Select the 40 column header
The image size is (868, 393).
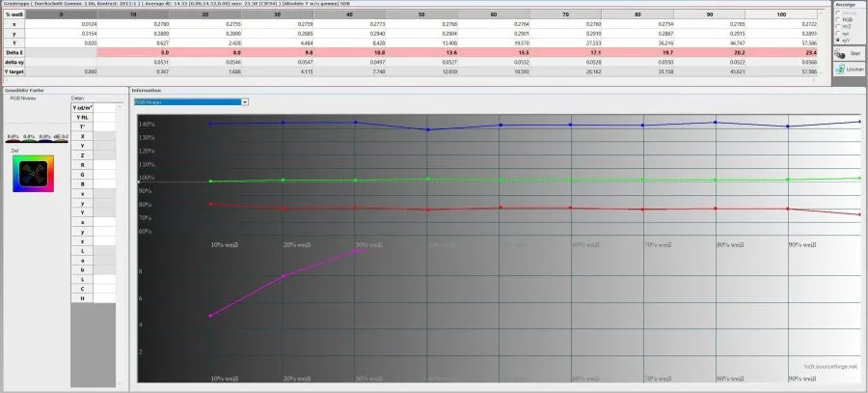[349, 14]
